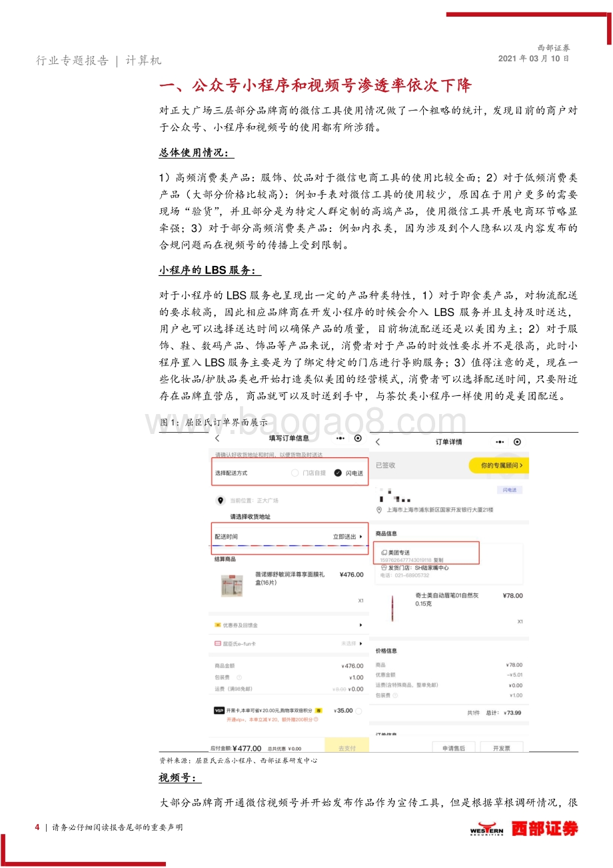Tap the 屈臣氏e-fun卡 card icon
This screenshot has height=868, width=613.
[217, 643]
